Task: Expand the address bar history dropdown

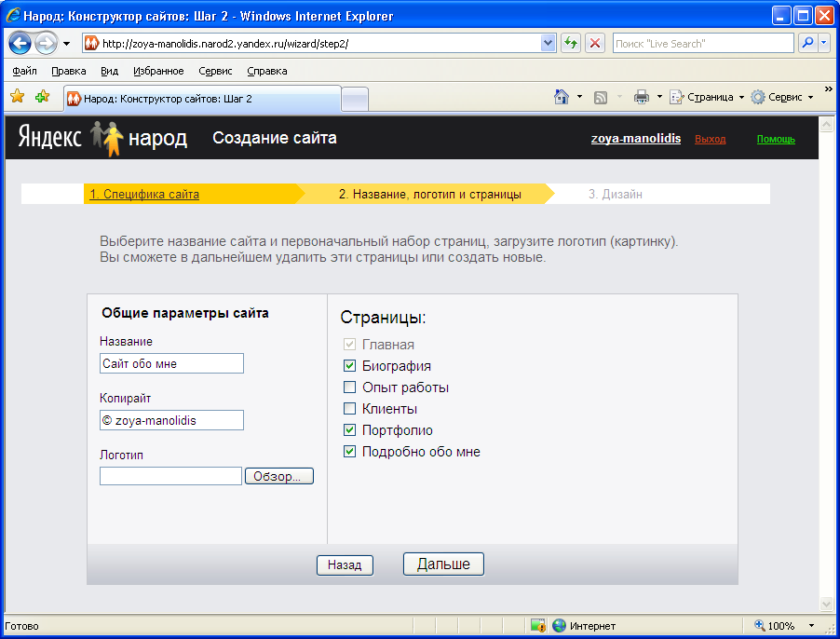Action: pos(548,44)
